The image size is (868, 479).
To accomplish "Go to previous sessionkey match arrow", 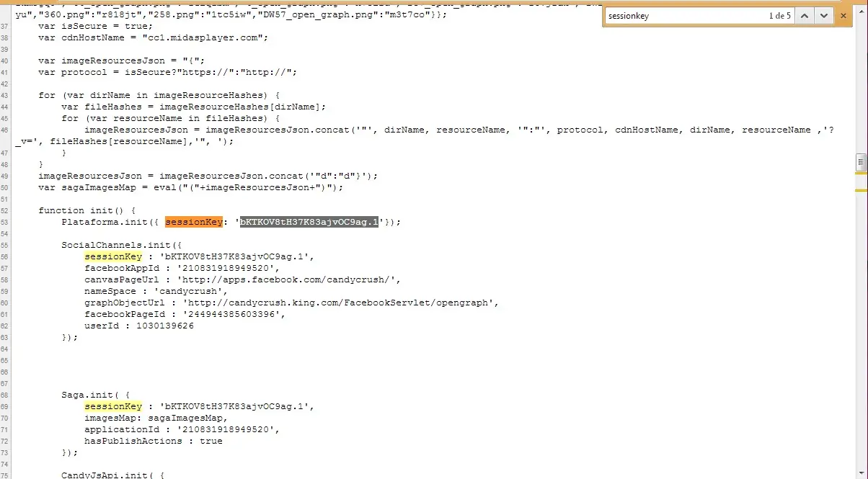I will 805,15.
